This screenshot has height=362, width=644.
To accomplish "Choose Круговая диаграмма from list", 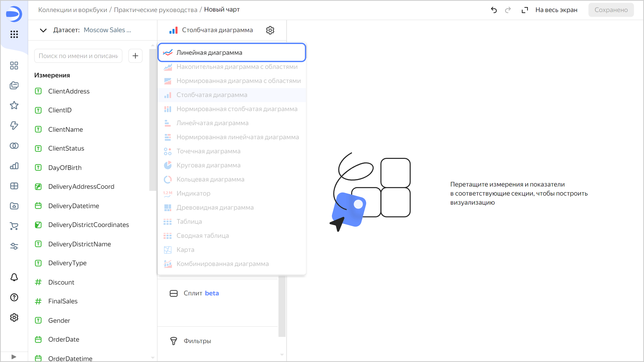I will [208, 165].
